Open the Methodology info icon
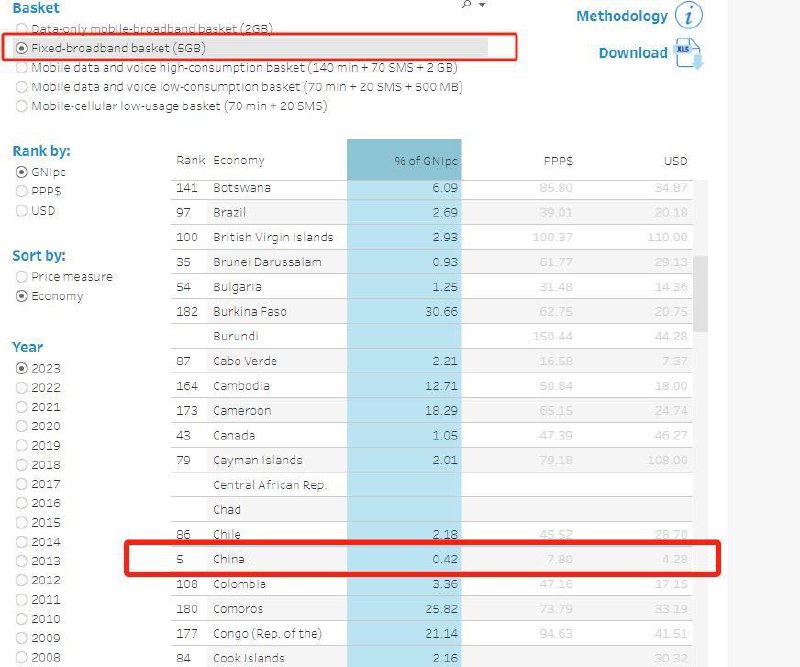The width and height of the screenshot is (800, 667). coord(688,15)
